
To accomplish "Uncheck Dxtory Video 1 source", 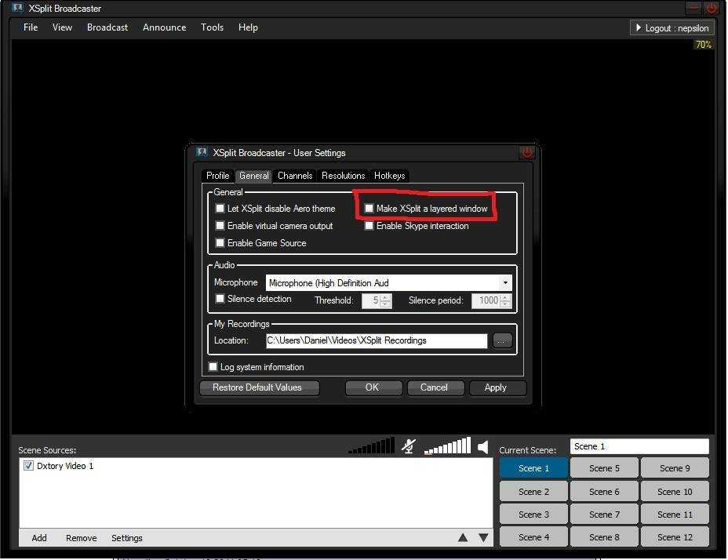I will (28, 466).
